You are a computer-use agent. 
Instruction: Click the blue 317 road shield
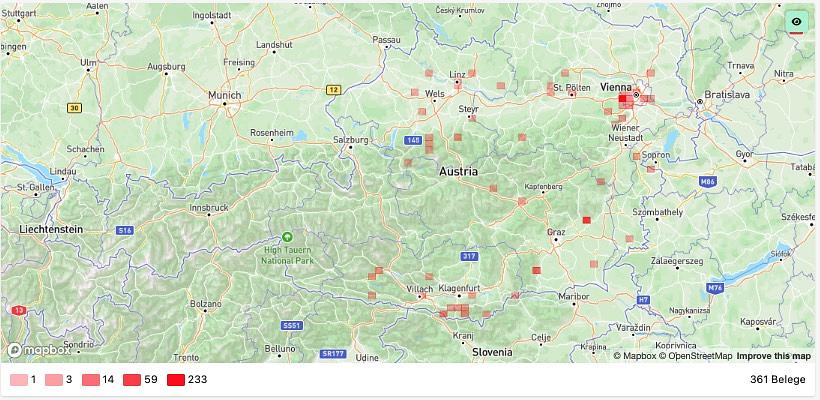pyautogui.click(x=468, y=256)
